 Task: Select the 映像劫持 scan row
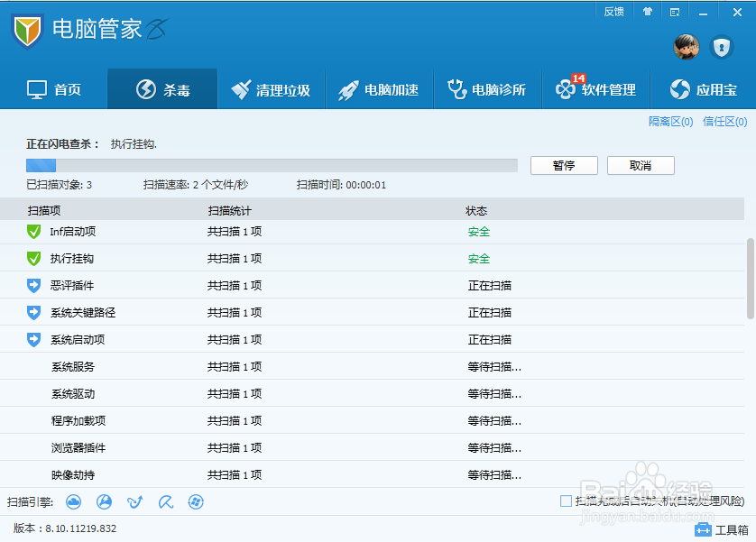click(x=372, y=474)
